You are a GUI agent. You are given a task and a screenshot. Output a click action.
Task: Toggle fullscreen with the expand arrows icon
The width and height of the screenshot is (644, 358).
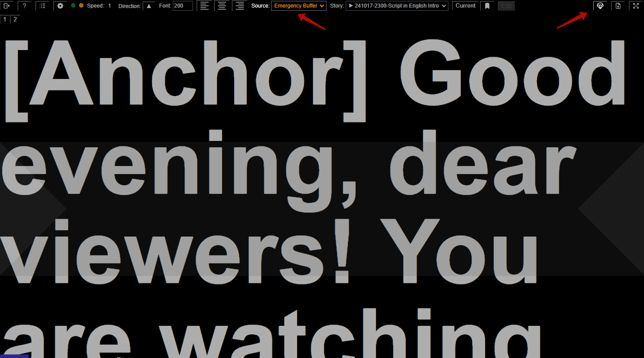(x=636, y=6)
